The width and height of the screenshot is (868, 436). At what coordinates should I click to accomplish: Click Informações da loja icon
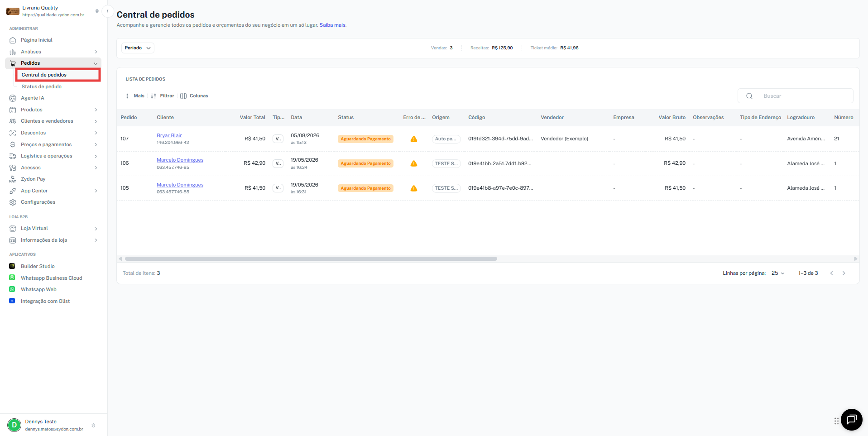coord(13,240)
